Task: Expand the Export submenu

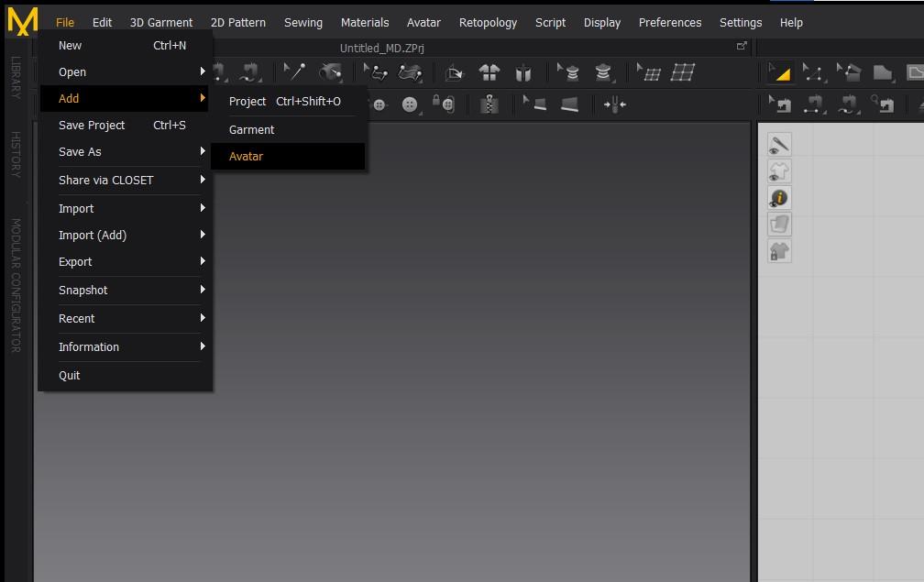Action: pyautogui.click(x=125, y=261)
